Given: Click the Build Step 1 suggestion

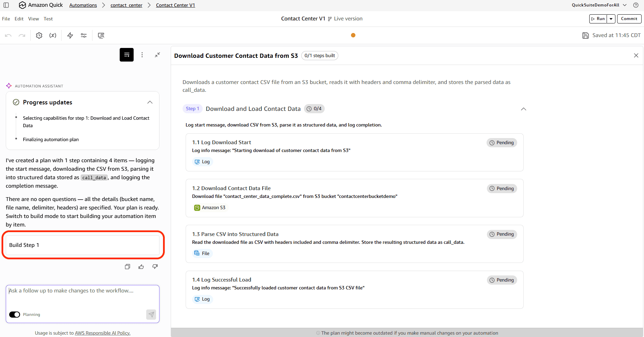Looking at the screenshot, I should 83,245.
